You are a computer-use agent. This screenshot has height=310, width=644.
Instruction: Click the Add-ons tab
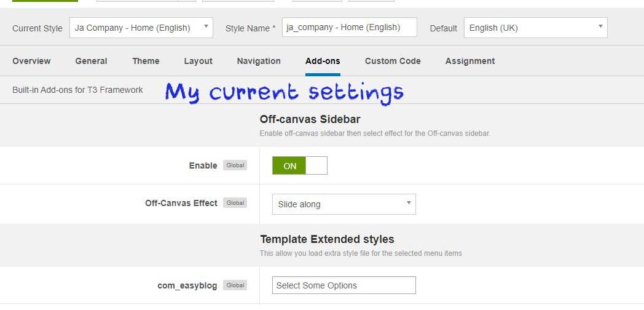click(x=323, y=61)
